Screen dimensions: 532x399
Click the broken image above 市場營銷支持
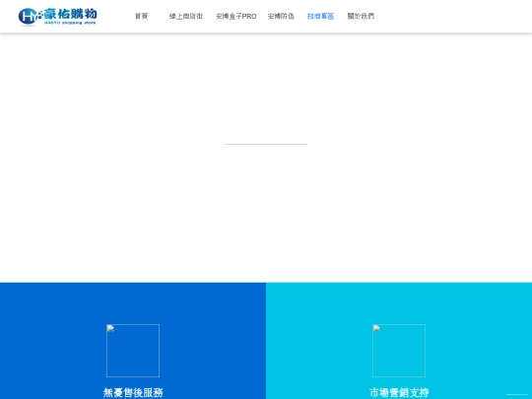[x=399, y=351]
